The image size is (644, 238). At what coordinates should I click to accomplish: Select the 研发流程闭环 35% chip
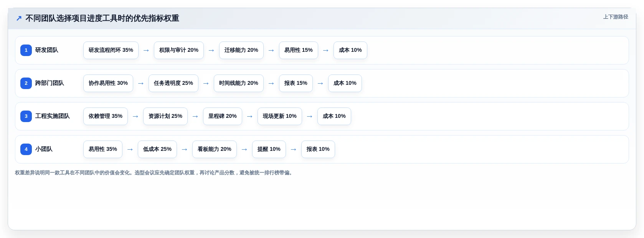click(111, 50)
